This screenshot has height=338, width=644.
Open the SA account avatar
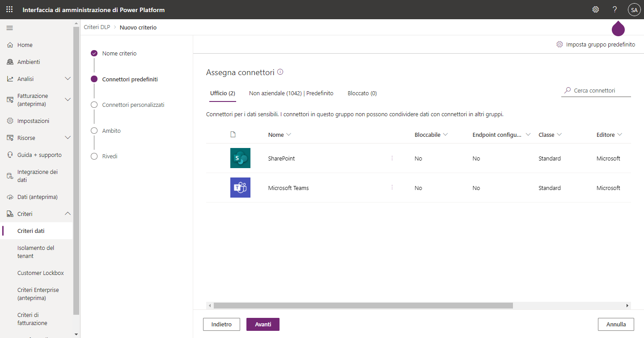coord(634,9)
